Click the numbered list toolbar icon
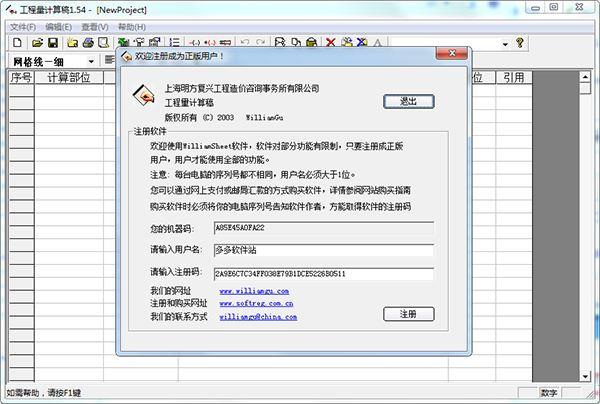The image size is (600, 404). click(x=174, y=42)
